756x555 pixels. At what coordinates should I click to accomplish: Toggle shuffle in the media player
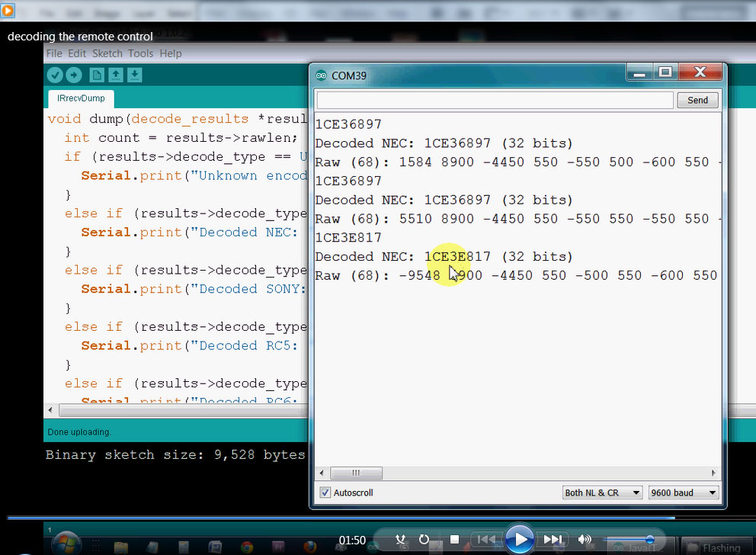(400, 540)
